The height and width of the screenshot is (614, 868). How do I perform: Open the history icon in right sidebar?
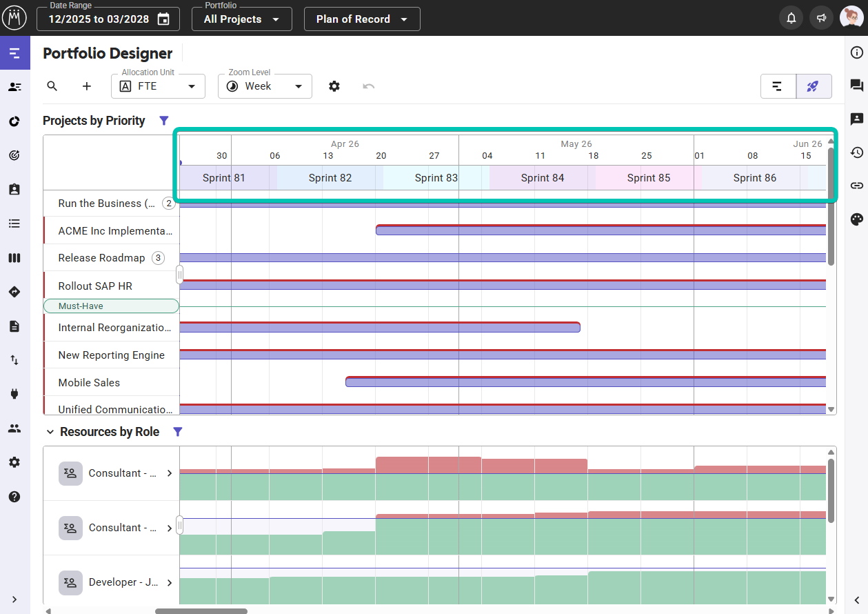pyautogui.click(x=856, y=152)
